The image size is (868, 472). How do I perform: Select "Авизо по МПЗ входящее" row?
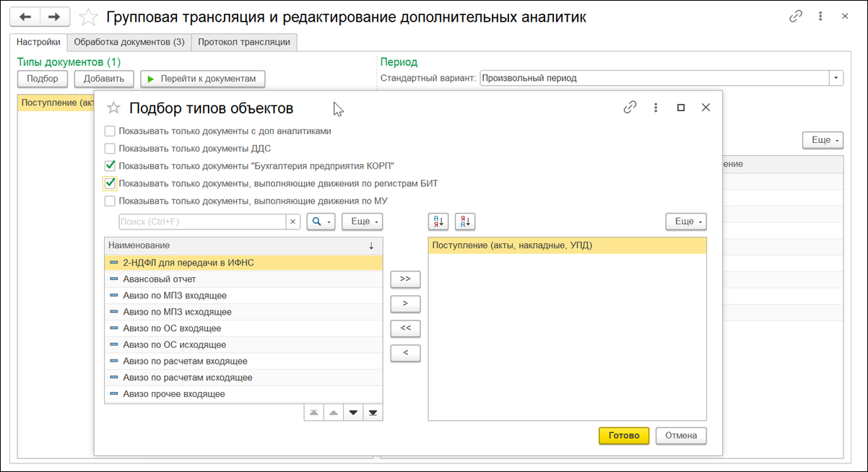click(243, 295)
